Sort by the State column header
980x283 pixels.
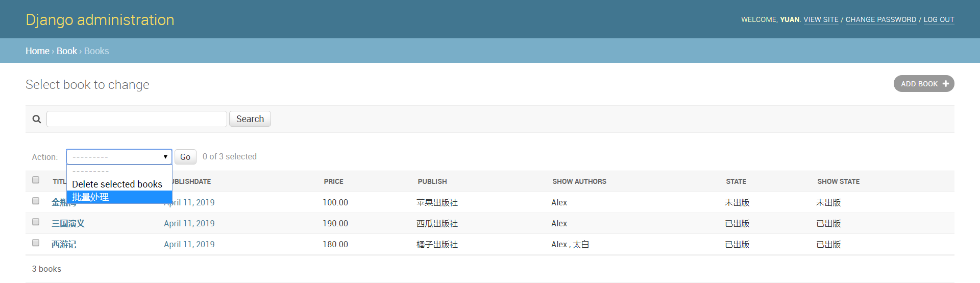[x=736, y=181]
